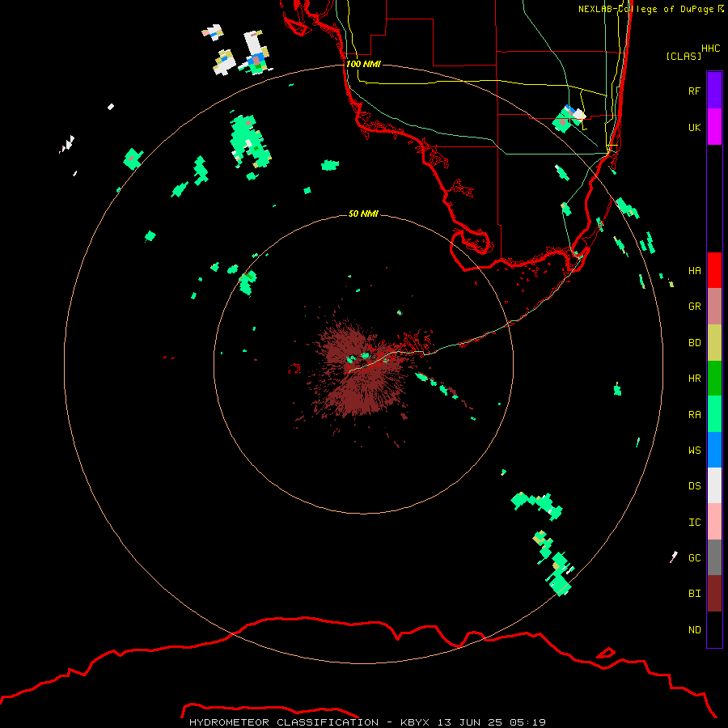
Task: Click the BD yellow legend swatch
Action: coord(714,343)
